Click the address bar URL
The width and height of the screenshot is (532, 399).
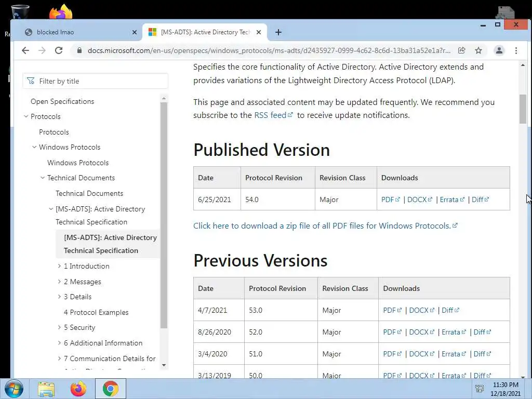pos(269,50)
